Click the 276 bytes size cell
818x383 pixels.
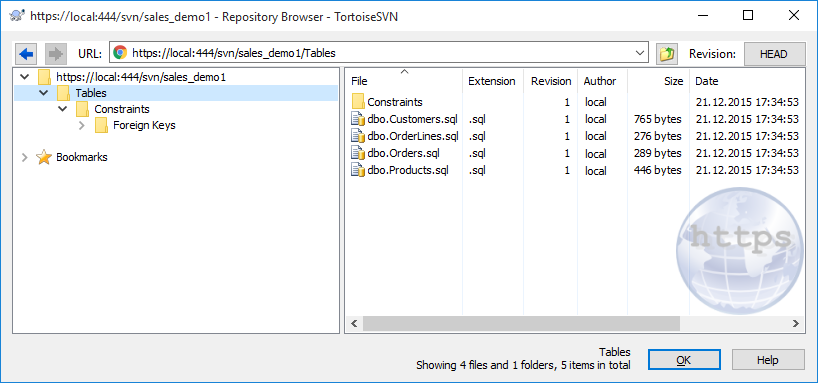pos(657,136)
